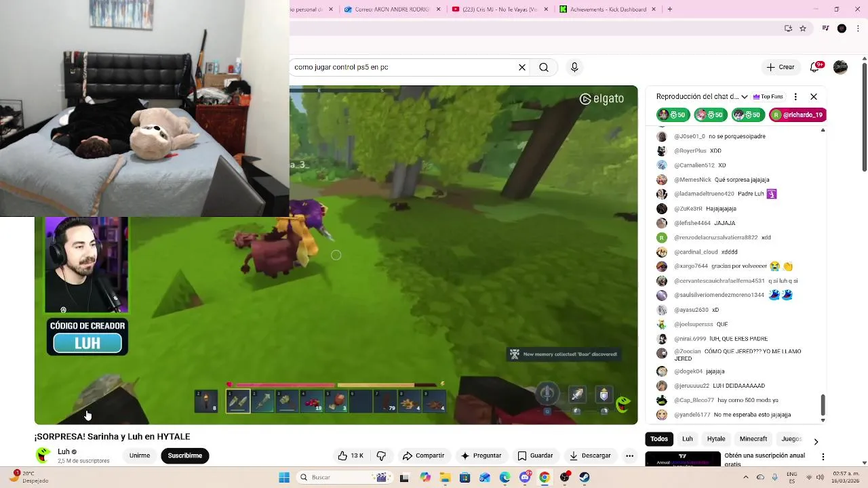The image size is (868, 488).
Task: Open Chrome media controls icon
Action: tap(825, 28)
